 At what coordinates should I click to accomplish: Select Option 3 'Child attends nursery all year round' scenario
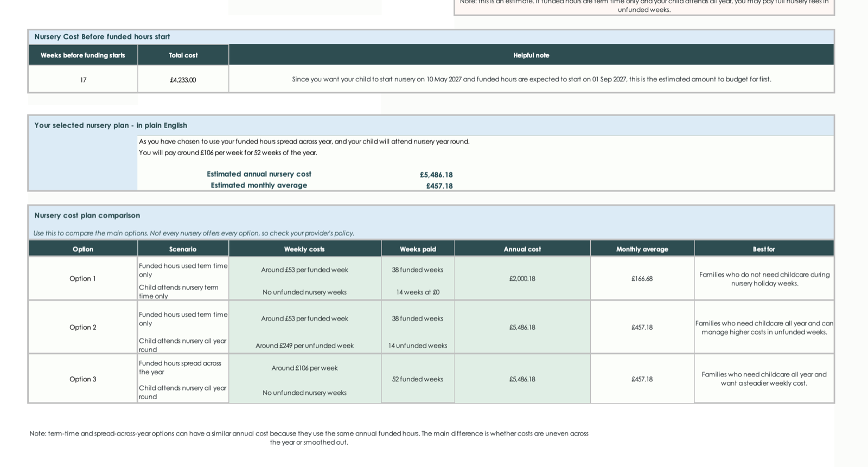point(182,392)
